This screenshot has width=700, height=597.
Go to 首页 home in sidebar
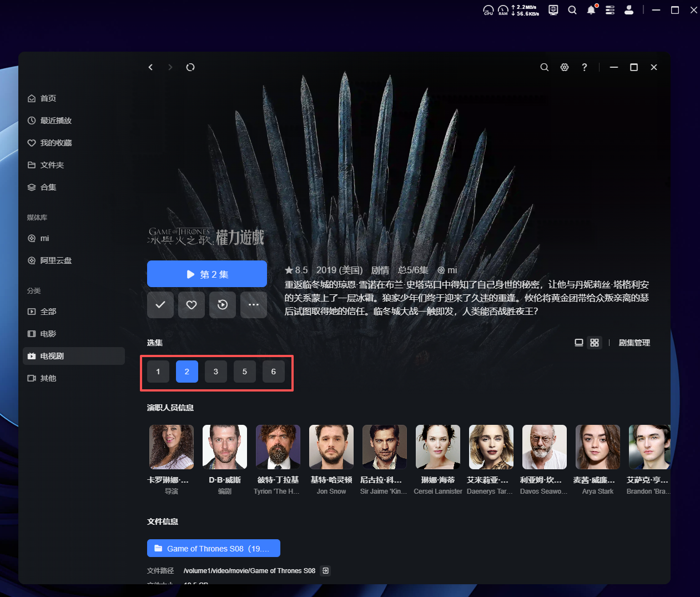74,98
